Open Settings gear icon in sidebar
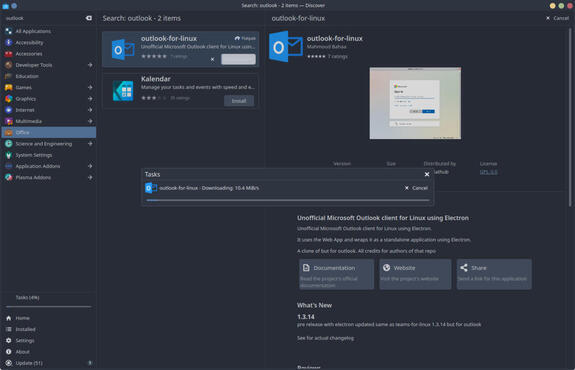The image size is (575, 370). (9, 341)
